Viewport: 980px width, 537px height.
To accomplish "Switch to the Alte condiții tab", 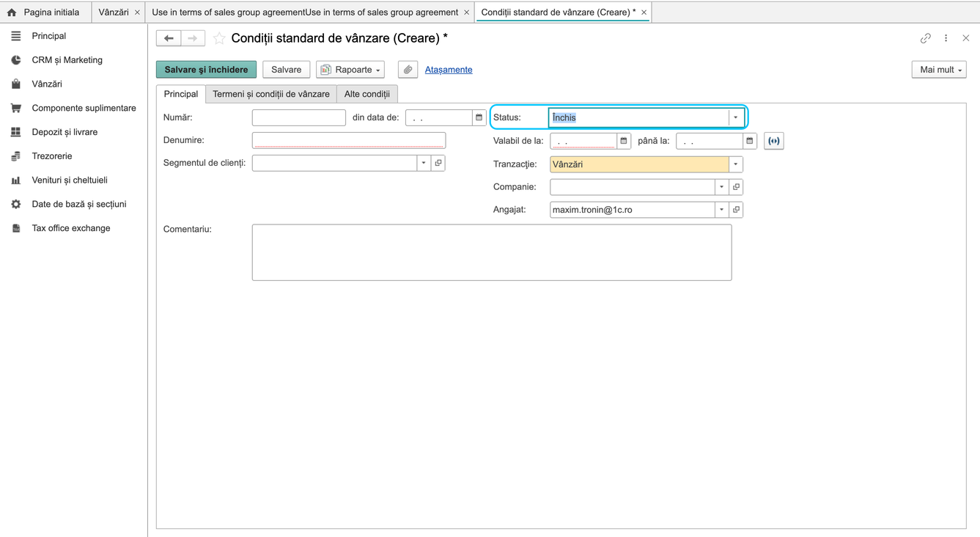I will (x=367, y=94).
